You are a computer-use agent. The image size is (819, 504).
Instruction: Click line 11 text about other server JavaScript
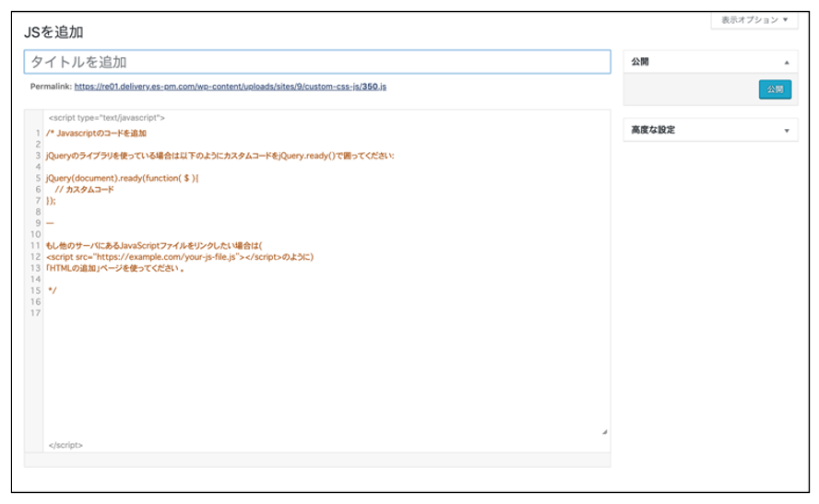(x=154, y=245)
